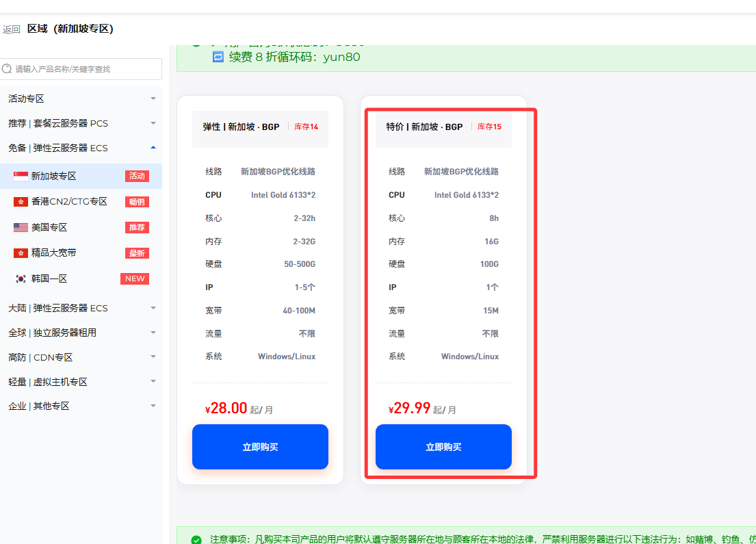The width and height of the screenshot is (756, 544).
Task: Click the 精品大宽带 flag icon
Action: point(21,253)
